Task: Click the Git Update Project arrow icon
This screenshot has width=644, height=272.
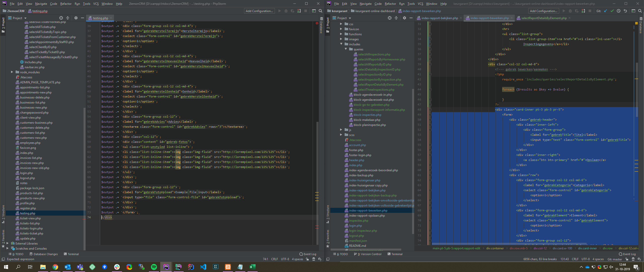Action: (606, 11)
